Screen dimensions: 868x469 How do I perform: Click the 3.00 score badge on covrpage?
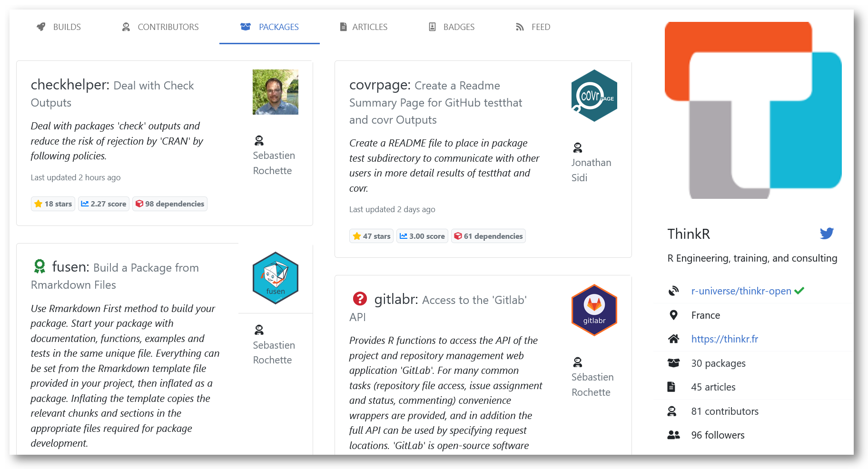[422, 235]
